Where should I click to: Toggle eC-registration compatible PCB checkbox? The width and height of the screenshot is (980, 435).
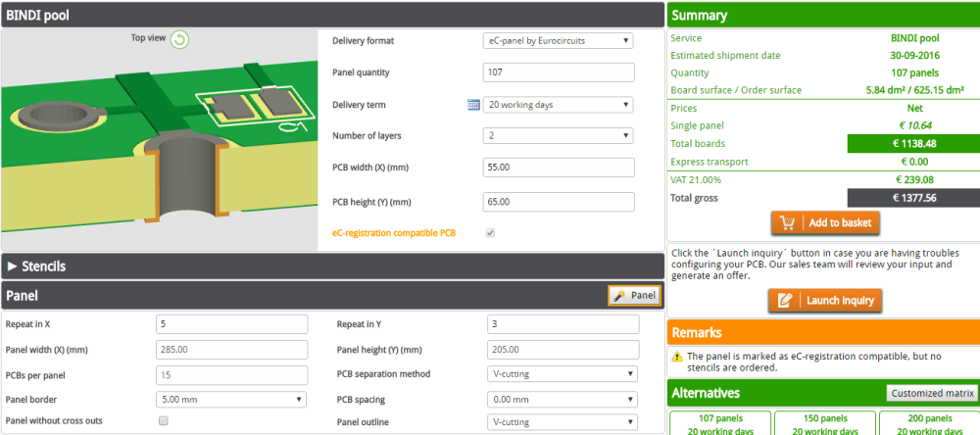(x=490, y=233)
